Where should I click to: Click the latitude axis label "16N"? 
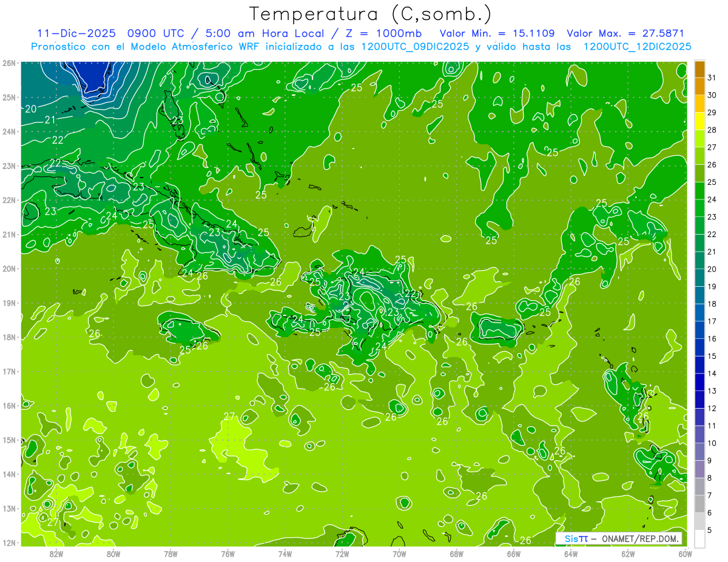tap(8, 406)
